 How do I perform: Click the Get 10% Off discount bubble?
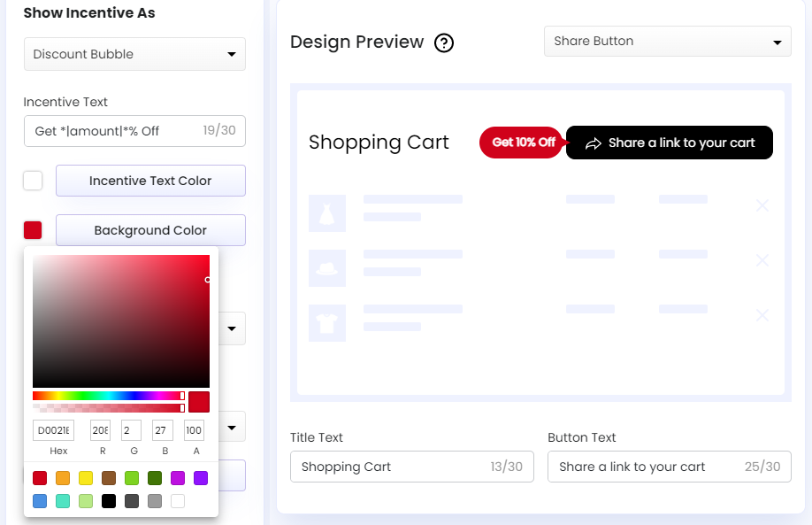coord(521,142)
